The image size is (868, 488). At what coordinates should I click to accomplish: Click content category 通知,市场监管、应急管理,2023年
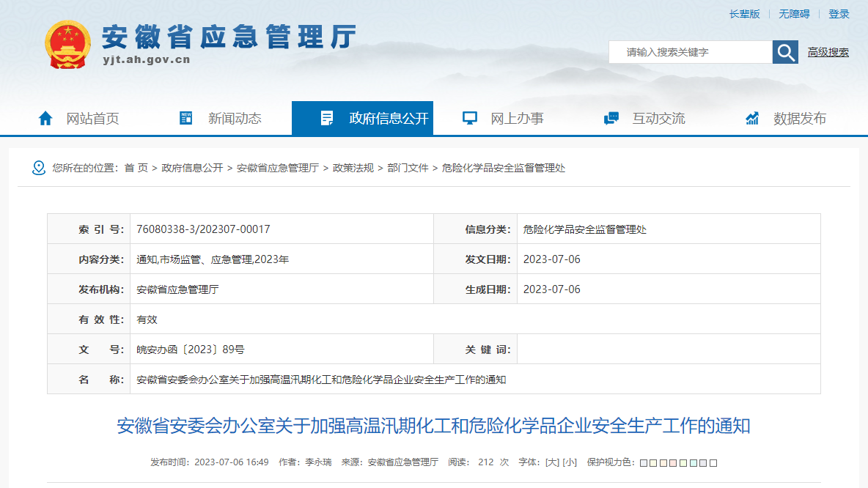[x=213, y=259]
